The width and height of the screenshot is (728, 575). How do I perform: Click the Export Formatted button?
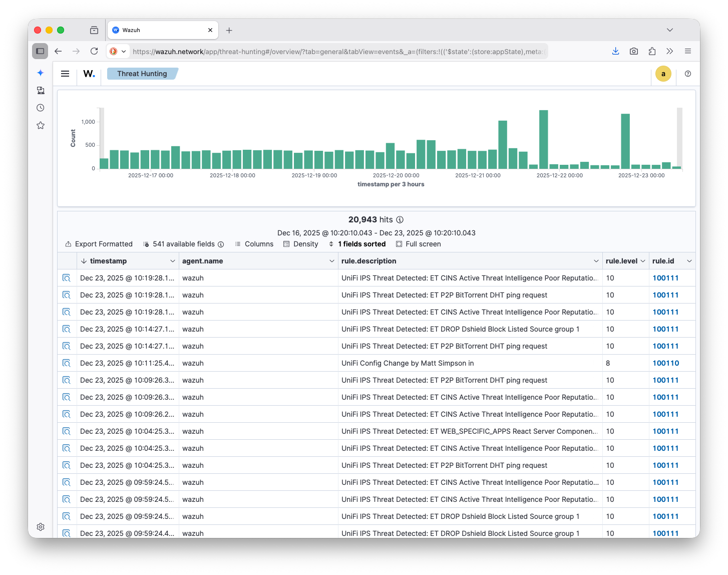(x=99, y=244)
